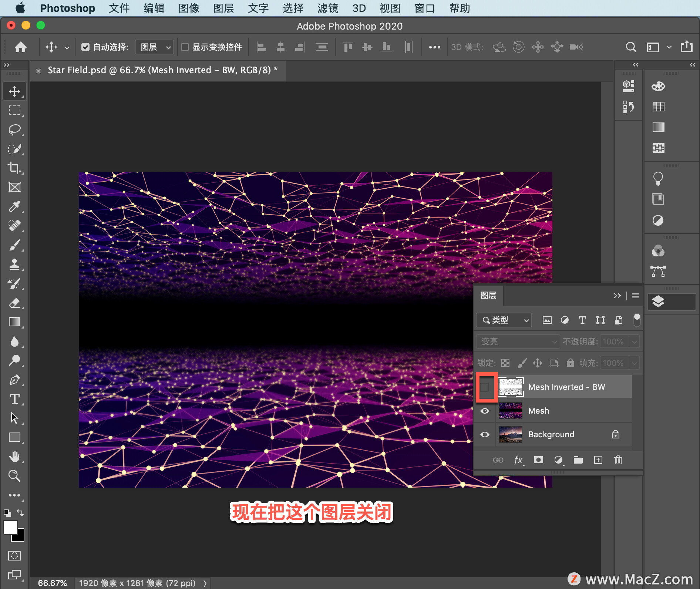Open the 滤镜 menu
The image size is (700, 589).
(328, 8)
